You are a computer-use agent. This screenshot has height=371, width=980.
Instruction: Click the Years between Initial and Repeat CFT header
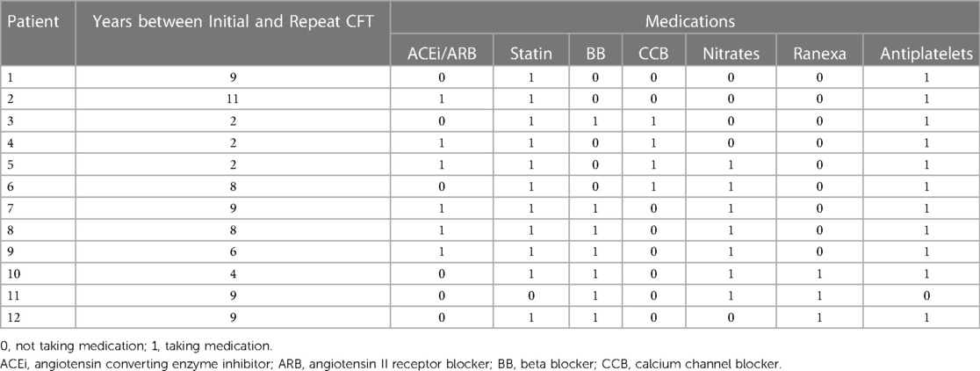[x=233, y=19]
